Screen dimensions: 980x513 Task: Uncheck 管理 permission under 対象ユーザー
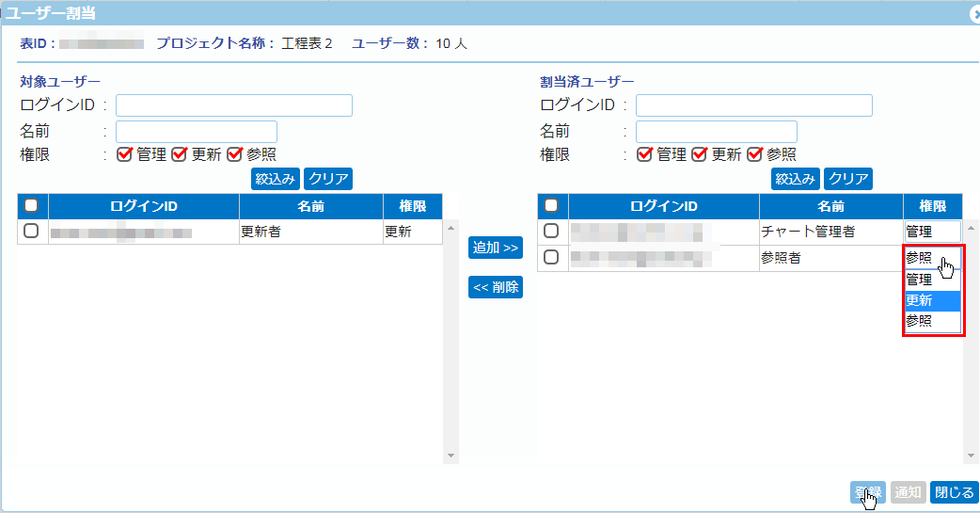click(124, 154)
